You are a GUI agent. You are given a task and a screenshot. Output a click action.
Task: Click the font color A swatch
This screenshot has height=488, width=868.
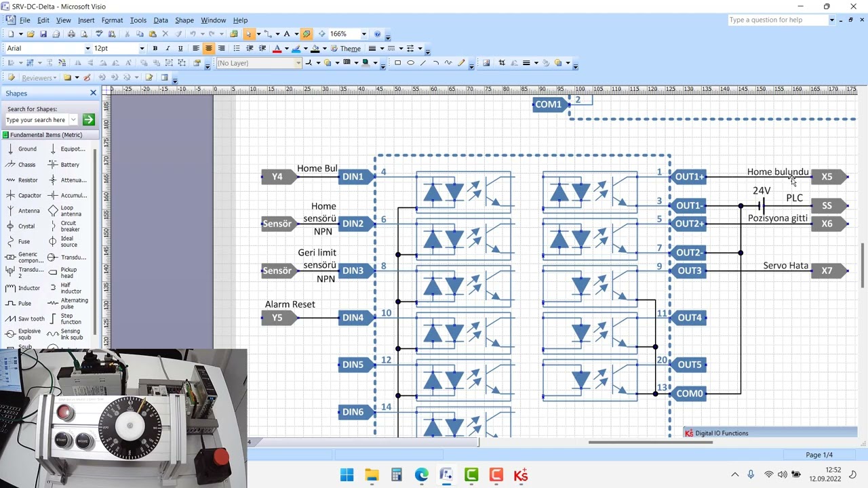point(277,48)
